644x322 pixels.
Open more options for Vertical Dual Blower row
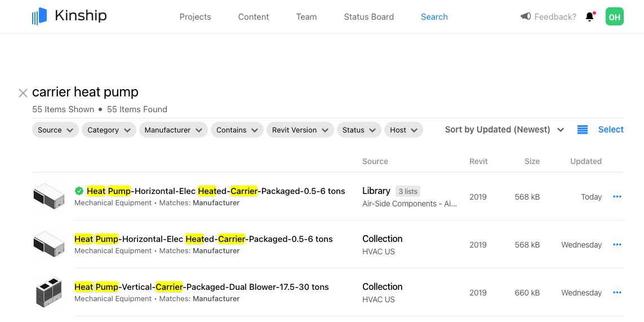(x=617, y=293)
